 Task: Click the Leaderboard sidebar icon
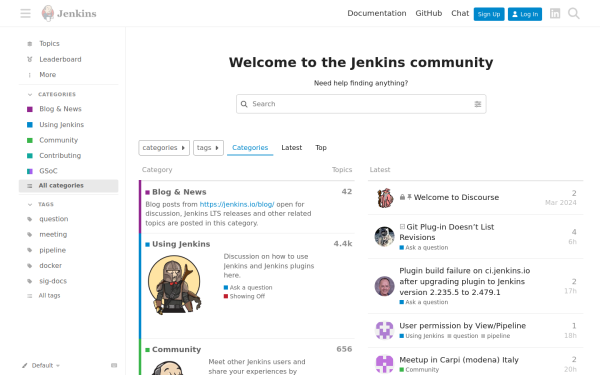(x=30, y=59)
